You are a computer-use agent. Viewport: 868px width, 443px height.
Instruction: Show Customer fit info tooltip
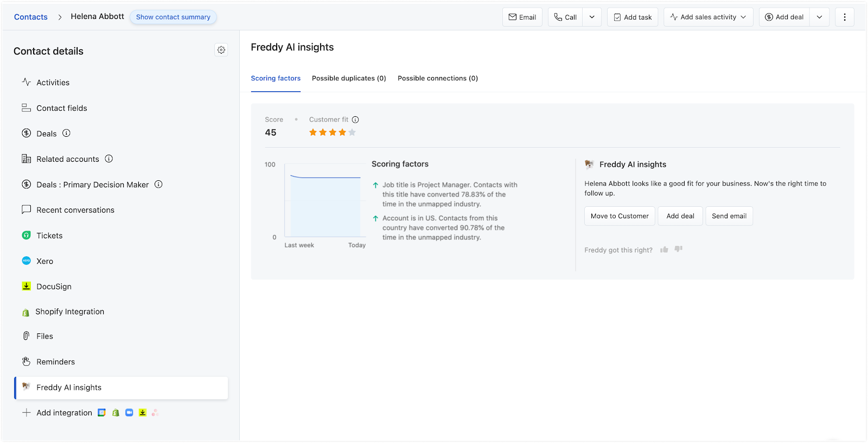point(355,119)
